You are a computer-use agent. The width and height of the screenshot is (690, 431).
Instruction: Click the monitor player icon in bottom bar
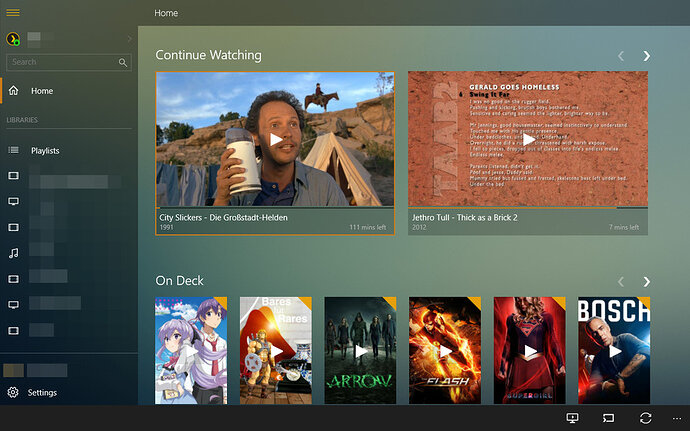pyautogui.click(x=573, y=418)
